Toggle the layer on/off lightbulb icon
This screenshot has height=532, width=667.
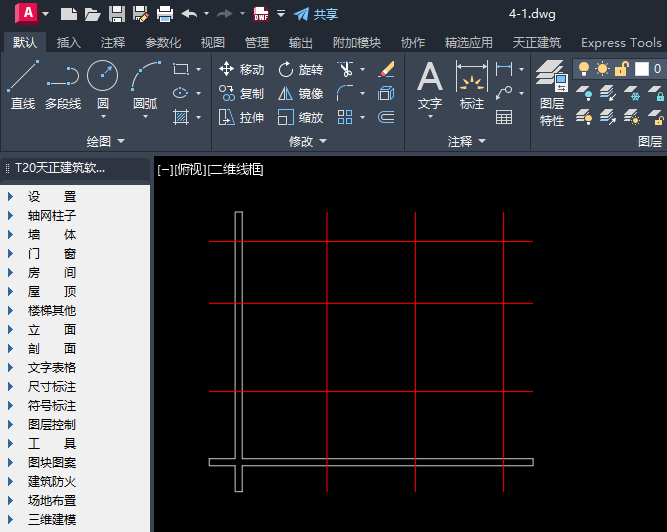[x=582, y=69]
